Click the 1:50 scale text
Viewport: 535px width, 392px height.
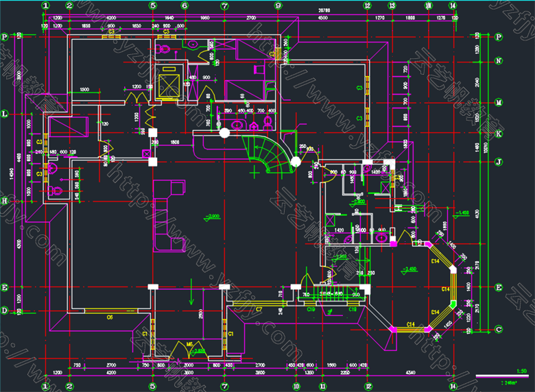[521, 371]
